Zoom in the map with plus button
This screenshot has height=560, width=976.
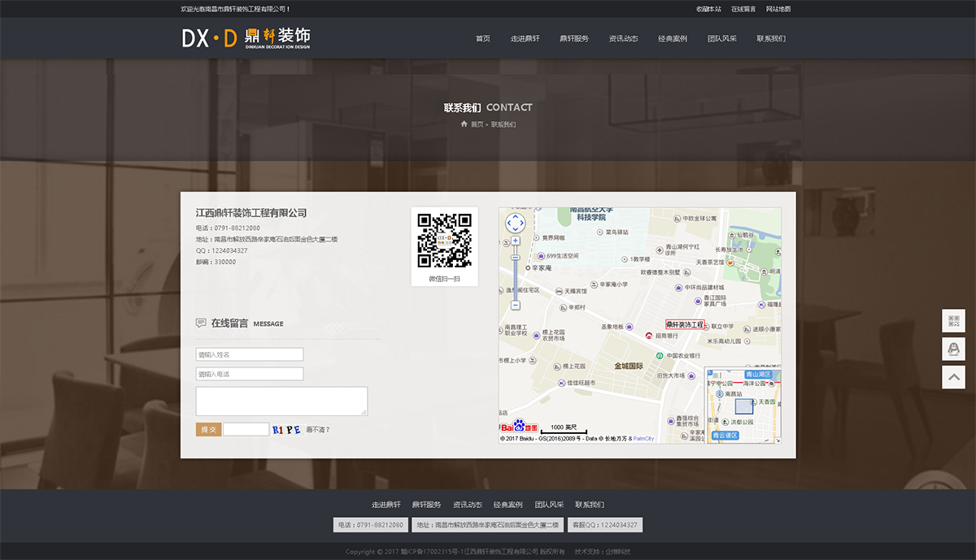[515, 241]
